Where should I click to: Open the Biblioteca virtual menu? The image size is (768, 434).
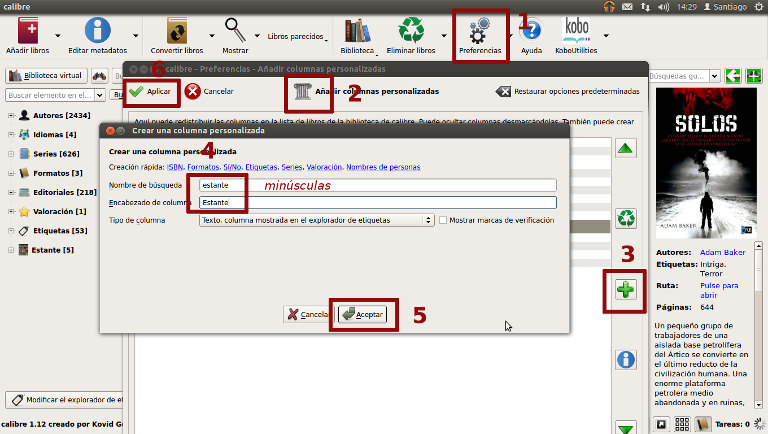point(46,75)
